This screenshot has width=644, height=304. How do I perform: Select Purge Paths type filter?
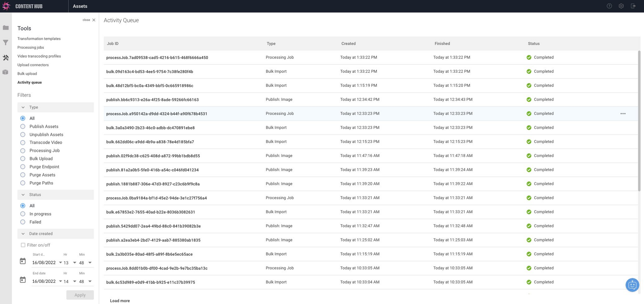tap(23, 183)
